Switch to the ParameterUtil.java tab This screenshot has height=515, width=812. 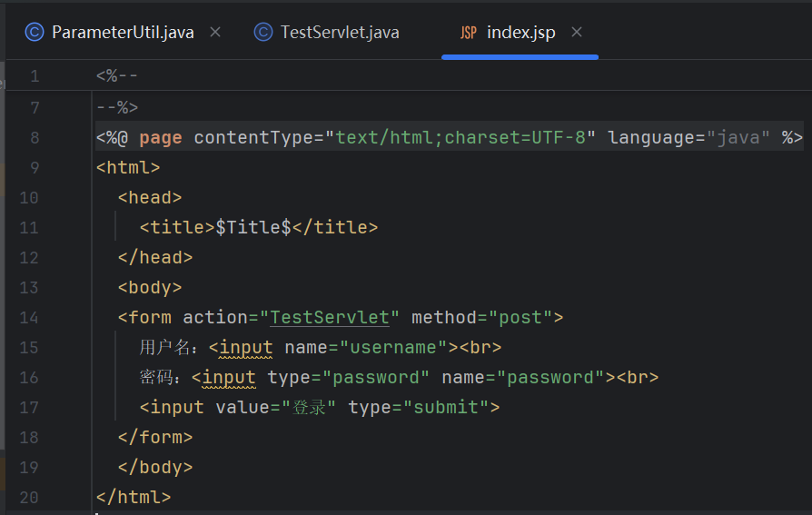[123, 32]
